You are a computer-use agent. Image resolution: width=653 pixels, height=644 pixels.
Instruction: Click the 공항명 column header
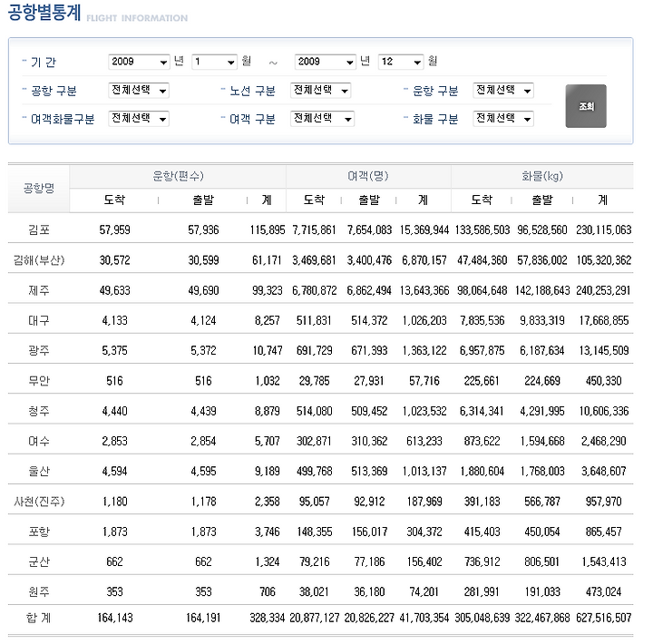(39, 189)
